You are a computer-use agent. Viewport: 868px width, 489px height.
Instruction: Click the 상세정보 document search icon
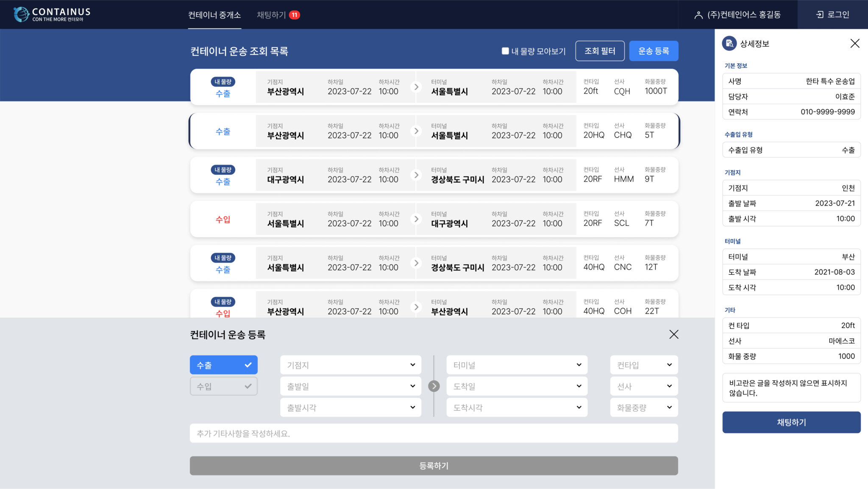click(729, 43)
